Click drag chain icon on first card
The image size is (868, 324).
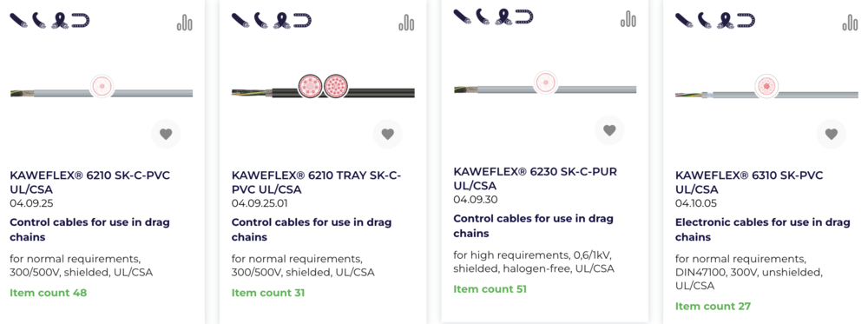pos(81,21)
